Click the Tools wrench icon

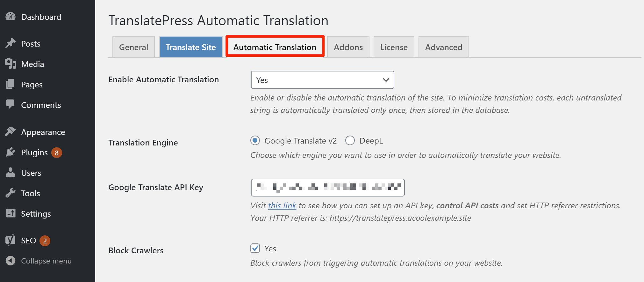[x=11, y=193]
